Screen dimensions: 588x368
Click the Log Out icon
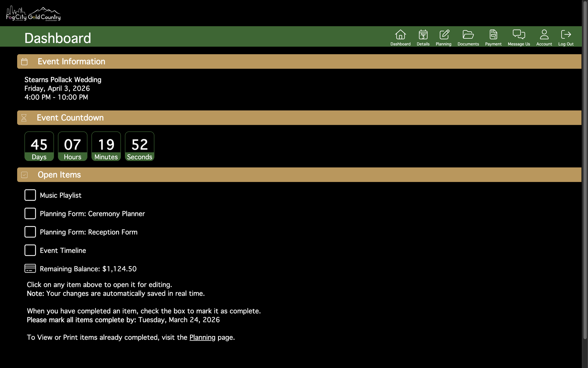pyautogui.click(x=566, y=35)
